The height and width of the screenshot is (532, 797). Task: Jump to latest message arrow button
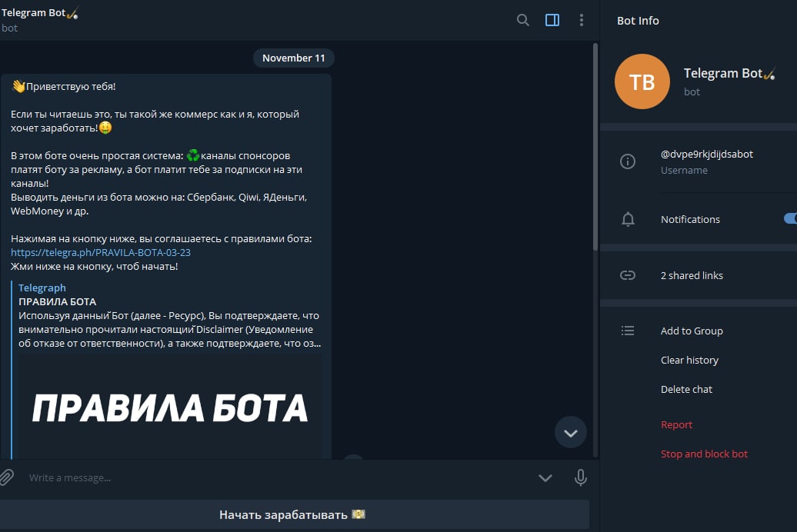(570, 432)
